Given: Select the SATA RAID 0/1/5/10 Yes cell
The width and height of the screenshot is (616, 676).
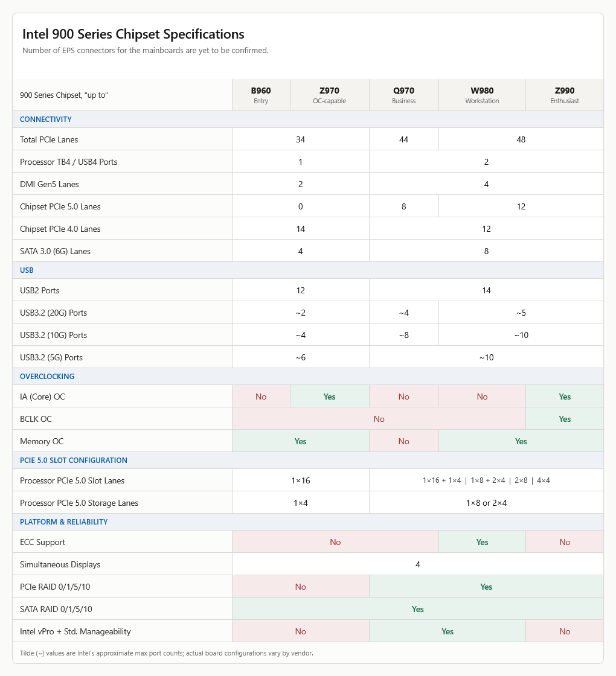Looking at the screenshot, I should (x=417, y=609).
